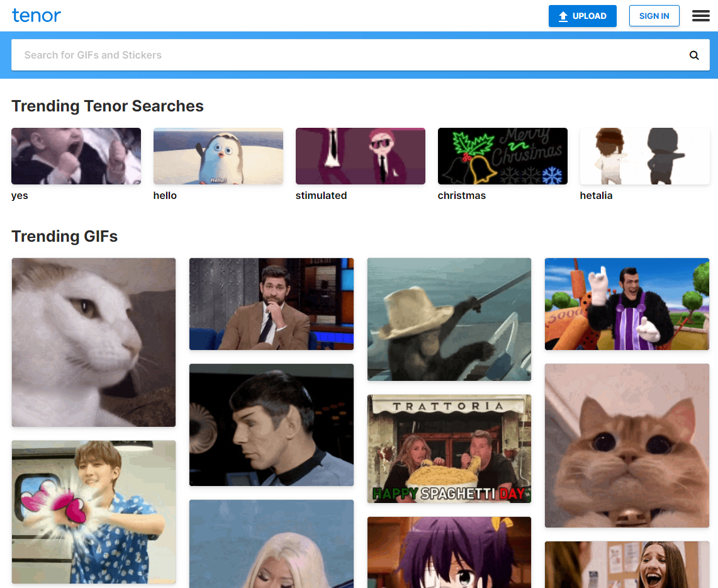Click the 'hello' search label
The width and height of the screenshot is (718, 588).
point(165,196)
